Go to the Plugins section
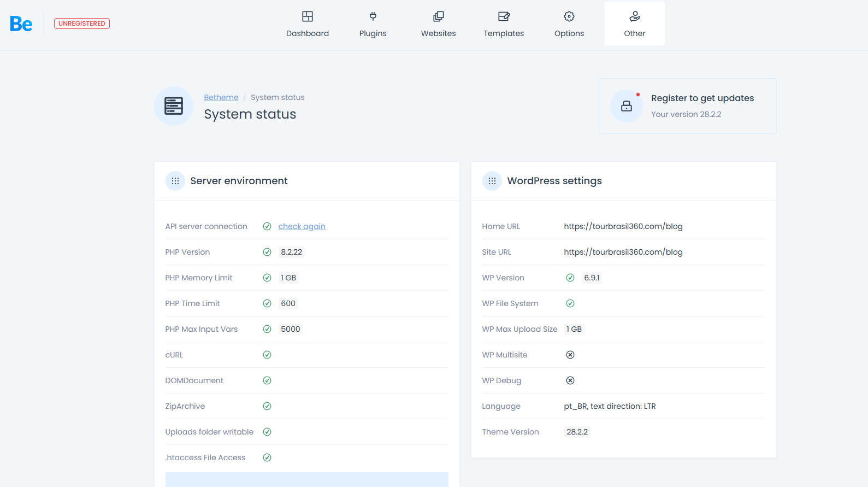Viewport: 868px width, 487px height. [373, 24]
